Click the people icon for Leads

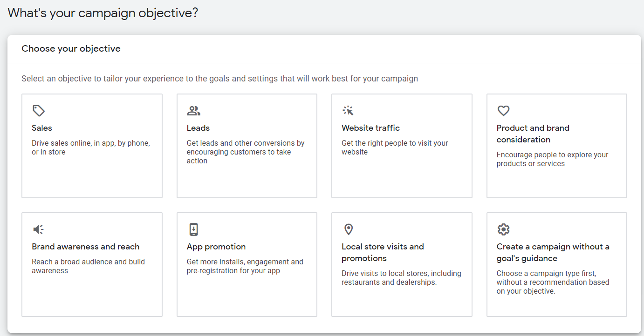click(x=193, y=111)
